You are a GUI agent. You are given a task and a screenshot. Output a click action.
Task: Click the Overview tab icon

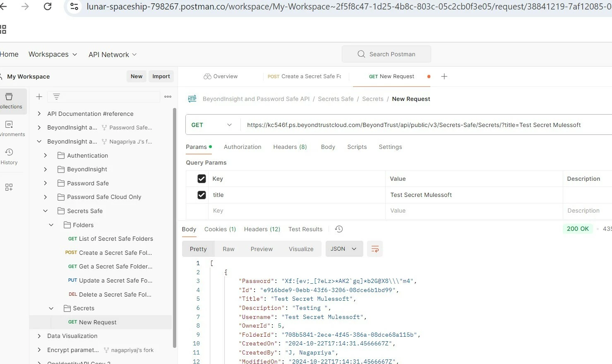tap(207, 77)
